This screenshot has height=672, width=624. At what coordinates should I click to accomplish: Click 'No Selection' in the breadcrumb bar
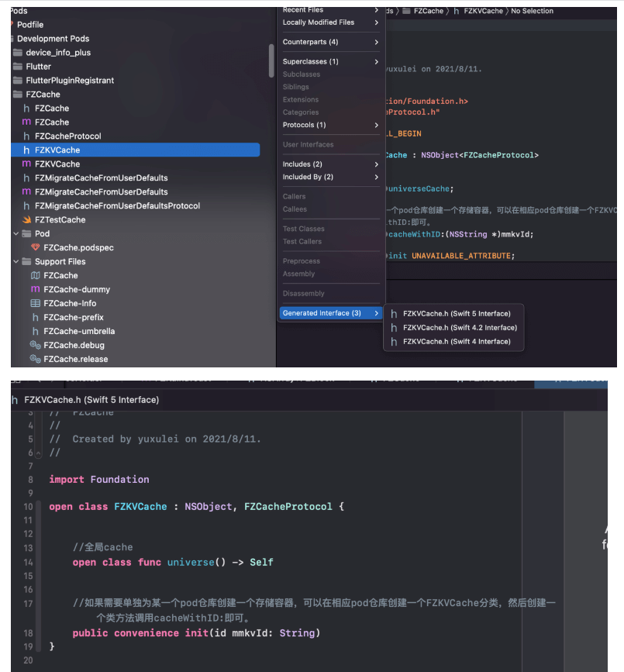coord(532,11)
